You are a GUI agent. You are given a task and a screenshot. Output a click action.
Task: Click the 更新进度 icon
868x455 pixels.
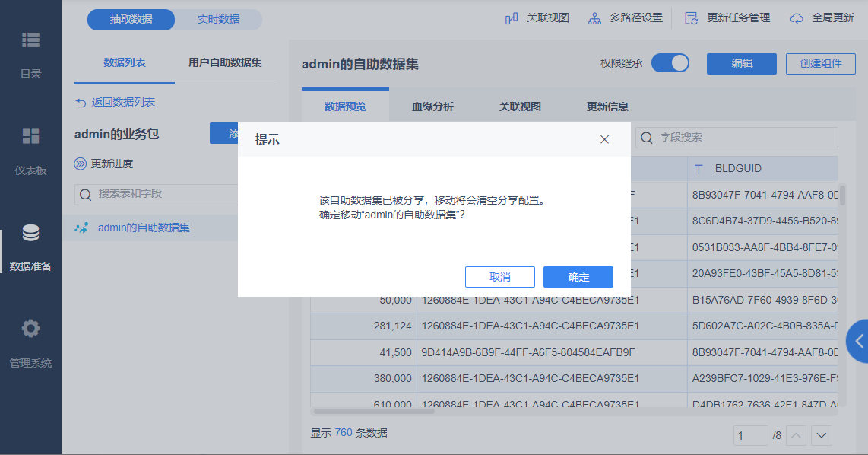pos(81,164)
